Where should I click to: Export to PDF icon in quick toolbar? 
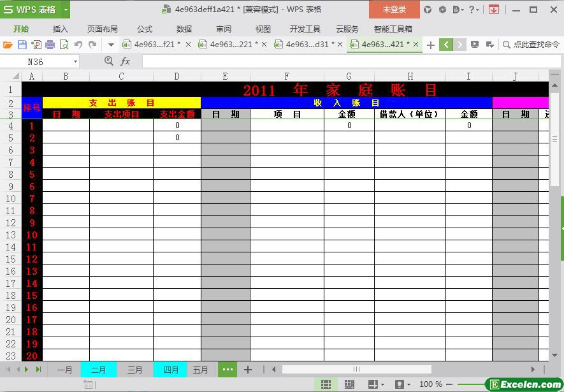(36, 45)
